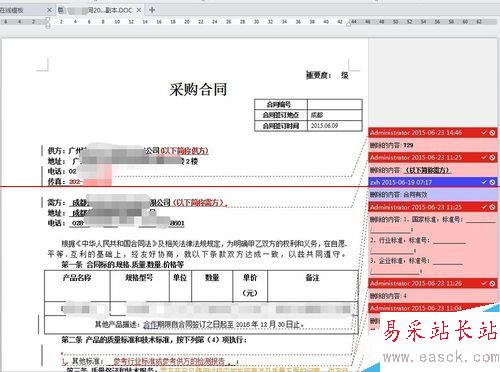Screen dimensions: 500x372
Task: Switch to the 副本.DOC document tab
Action: point(100,10)
